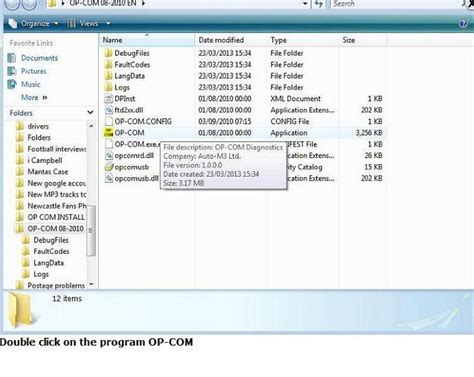Select FaultCodes subfolder in tree
The width and height of the screenshot is (474, 377).
pyautogui.click(x=51, y=251)
